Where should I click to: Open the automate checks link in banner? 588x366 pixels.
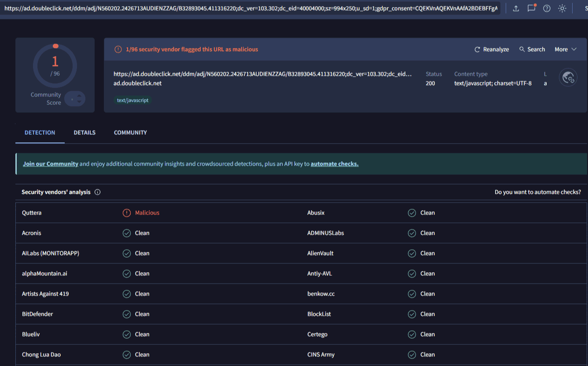tap(334, 164)
